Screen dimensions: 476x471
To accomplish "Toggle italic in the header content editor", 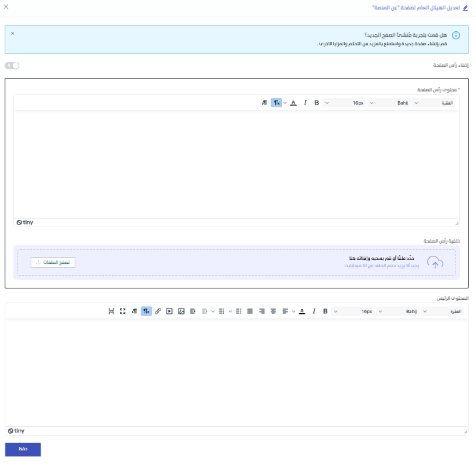I will 305,103.
